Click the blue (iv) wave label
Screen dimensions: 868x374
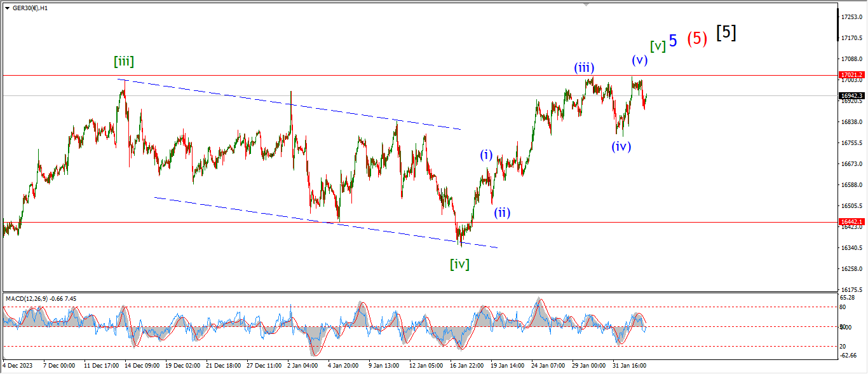(x=621, y=146)
